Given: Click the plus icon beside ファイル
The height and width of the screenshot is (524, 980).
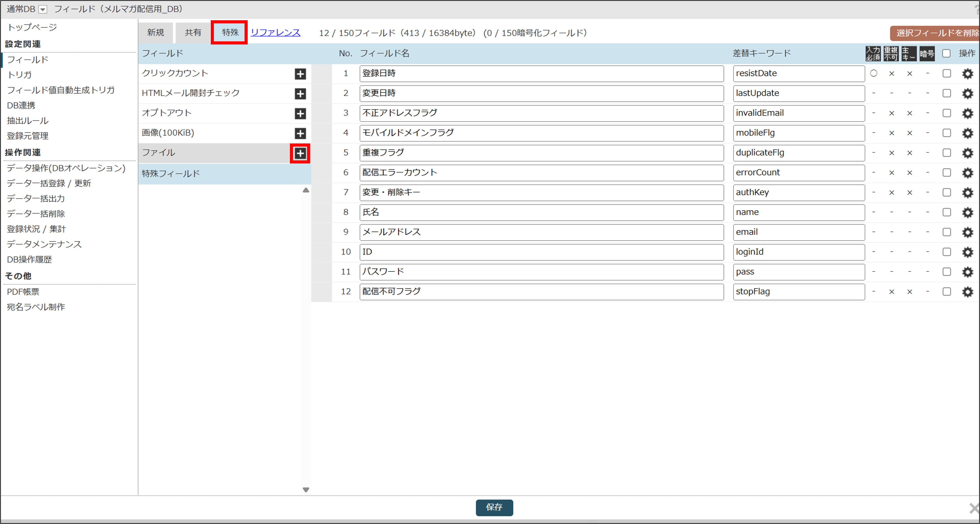Looking at the screenshot, I should (x=300, y=153).
